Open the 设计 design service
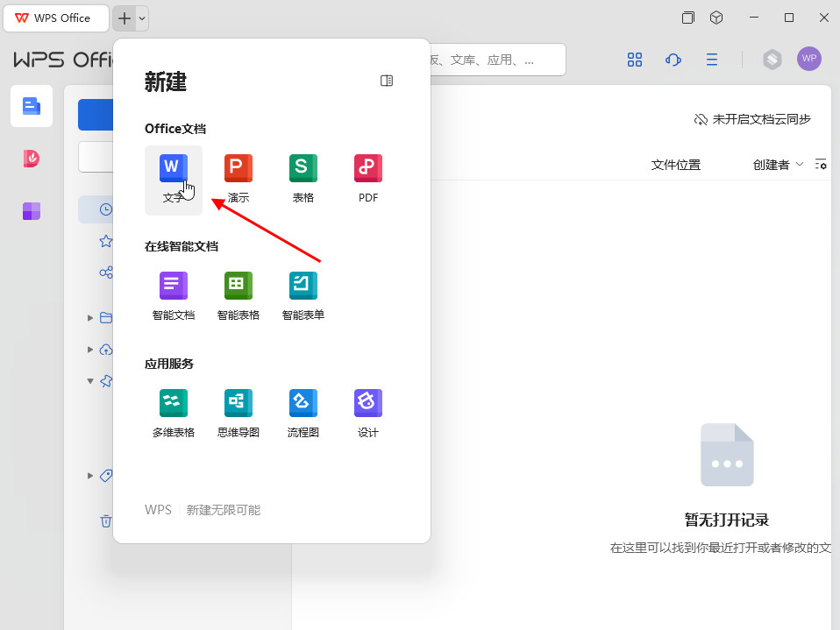The image size is (840, 630). (x=368, y=414)
